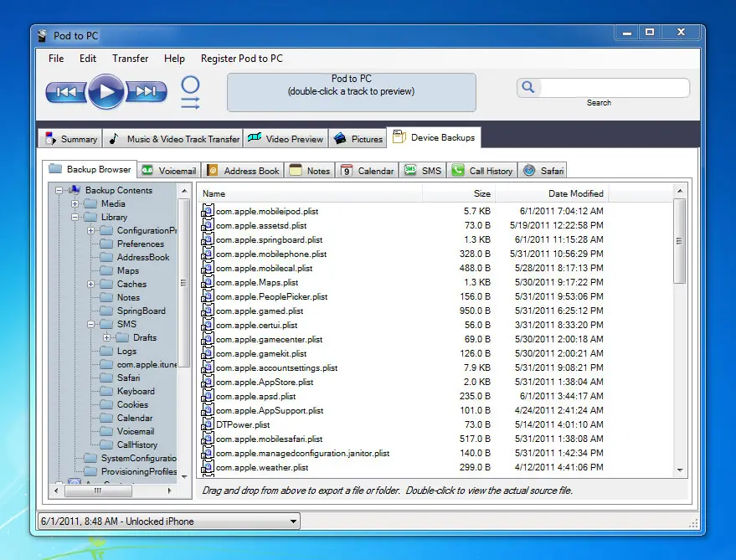This screenshot has width=736, height=560.
Task: Open the Safari sub-tab
Action: [x=543, y=171]
